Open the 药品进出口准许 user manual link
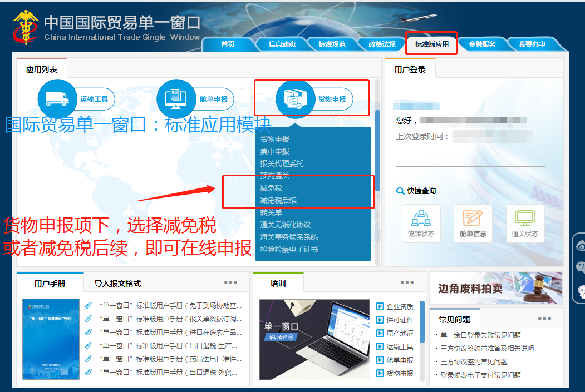 click(x=171, y=359)
